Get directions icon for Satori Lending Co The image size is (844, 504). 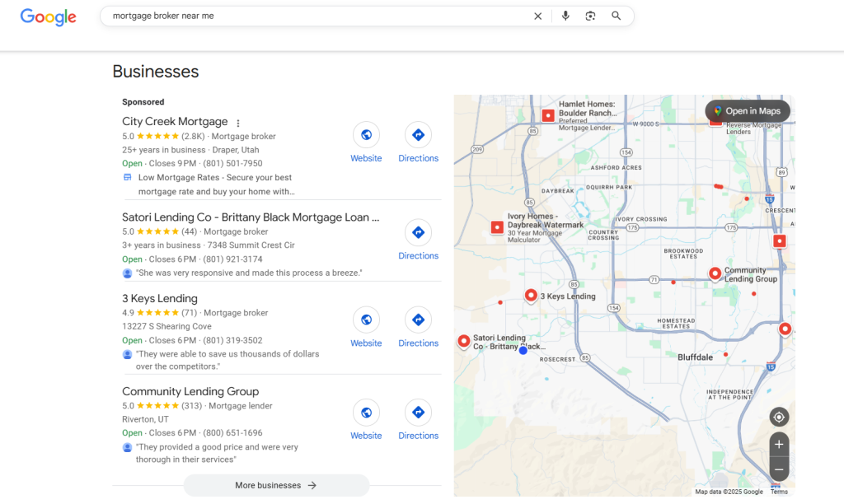click(418, 232)
